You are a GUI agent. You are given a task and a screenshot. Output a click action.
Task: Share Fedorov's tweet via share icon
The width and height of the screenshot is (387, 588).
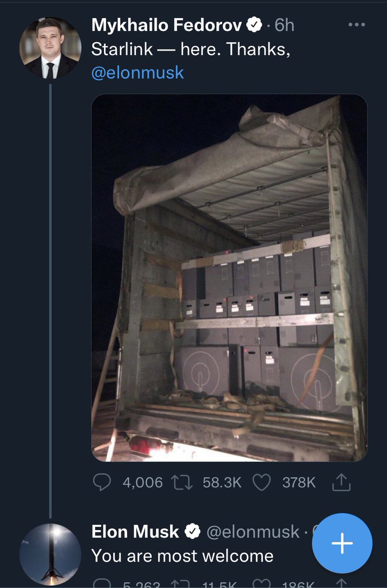(341, 483)
